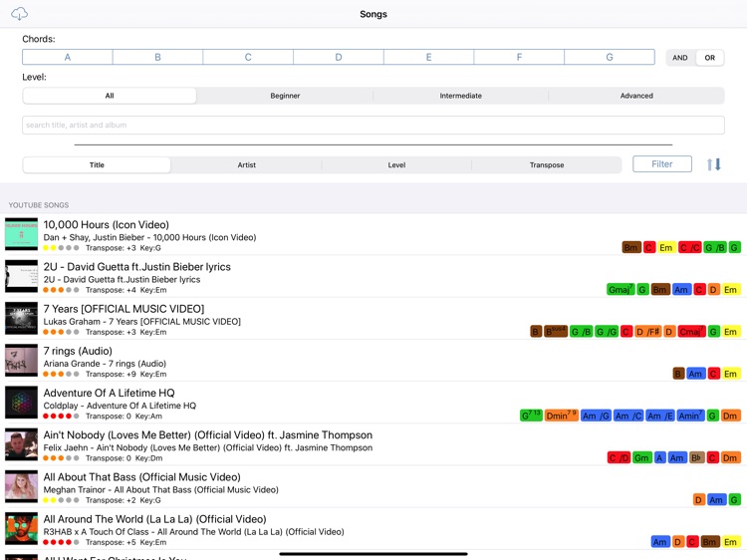Select the Beginner level tab

pyautogui.click(x=285, y=96)
